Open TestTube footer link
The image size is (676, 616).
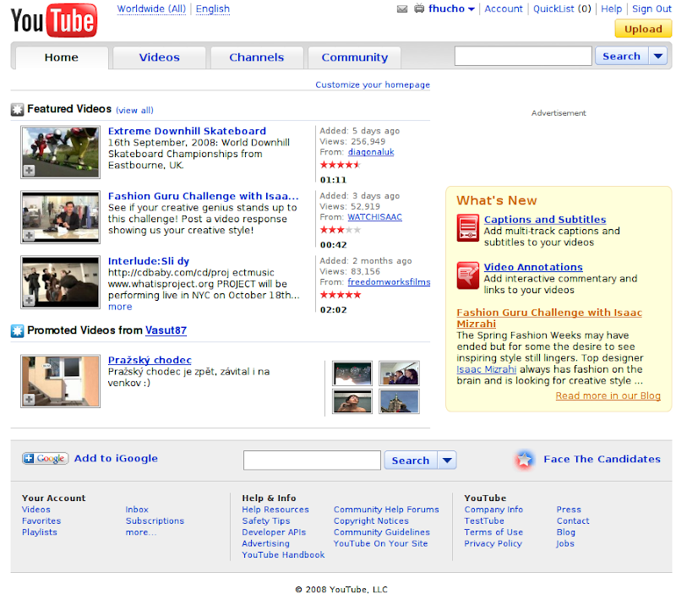pos(483,521)
